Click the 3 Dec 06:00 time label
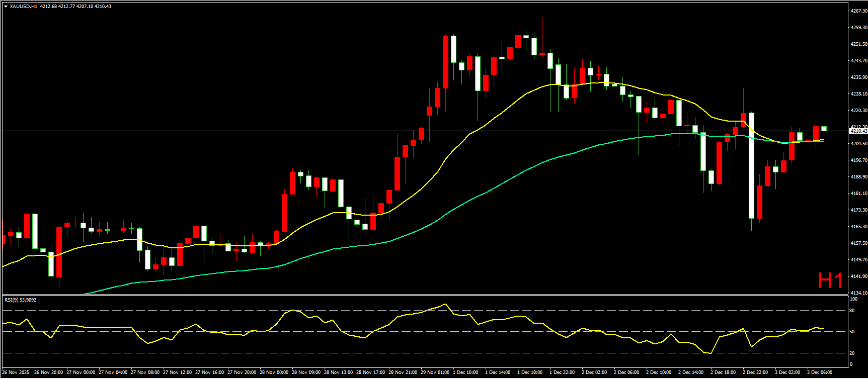The image size is (868, 379). tap(820, 372)
